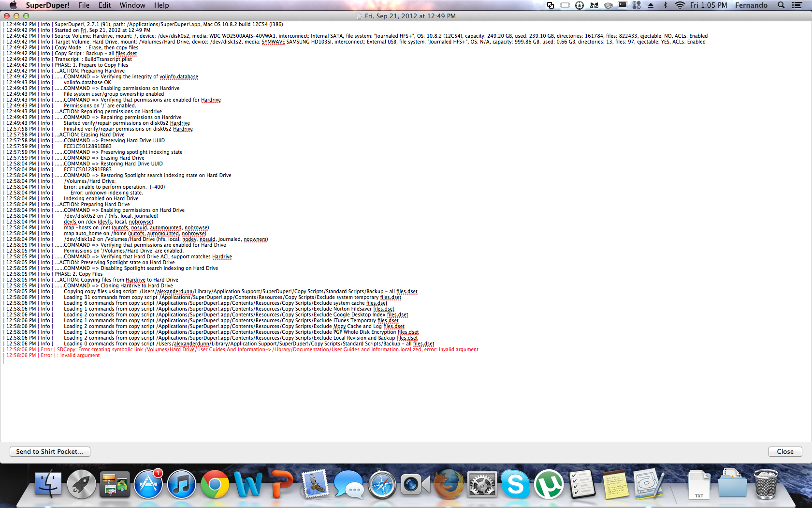This screenshot has width=812, height=508.
Task: Click 'Loading 31 commands' log line
Action: [232, 297]
